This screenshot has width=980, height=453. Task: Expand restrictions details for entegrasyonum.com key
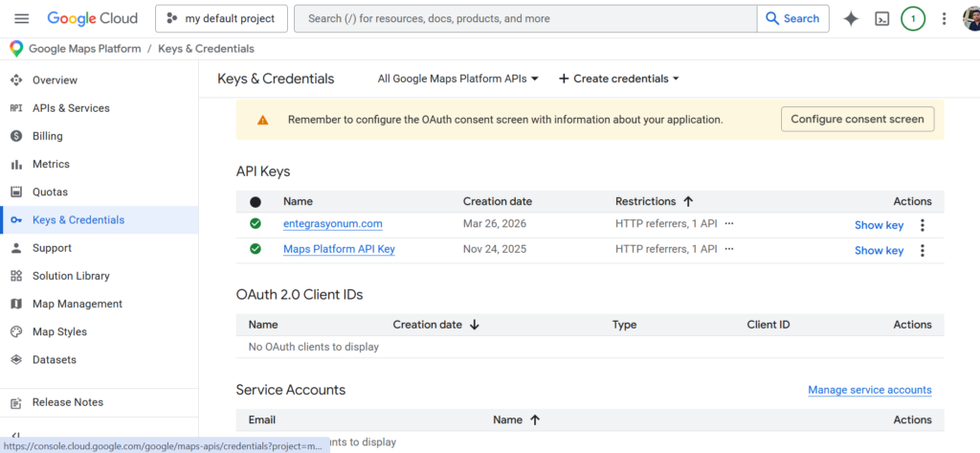(x=729, y=223)
